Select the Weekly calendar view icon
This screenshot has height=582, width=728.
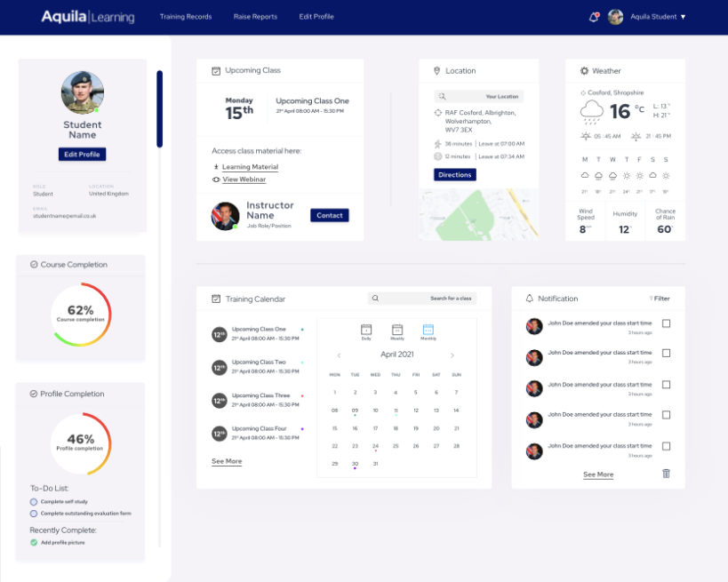tap(397, 331)
